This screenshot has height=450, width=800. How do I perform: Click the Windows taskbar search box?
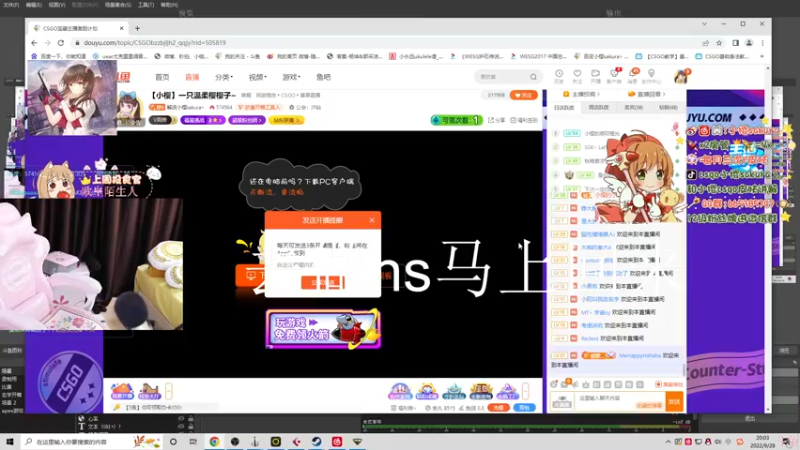click(92, 442)
